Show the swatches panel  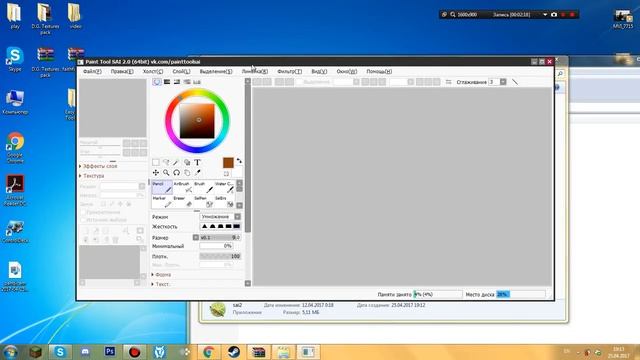tap(197, 82)
